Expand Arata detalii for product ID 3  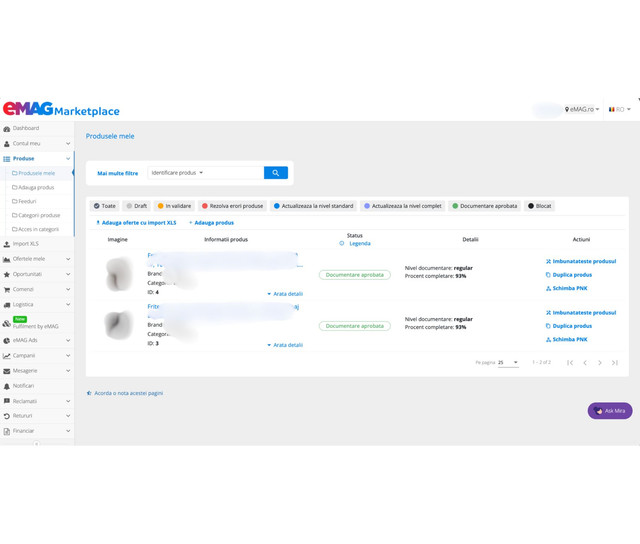click(x=285, y=345)
